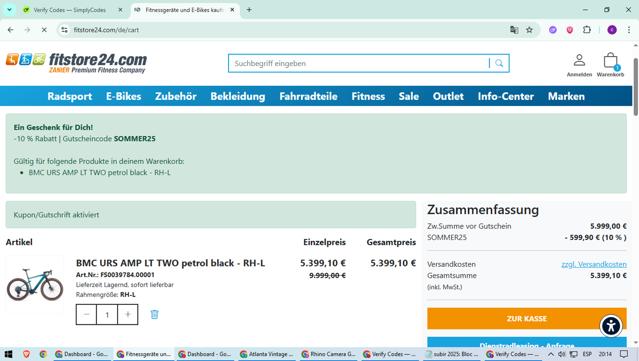Close the Fitnessgeräte und E-Bikes tab

click(232, 10)
